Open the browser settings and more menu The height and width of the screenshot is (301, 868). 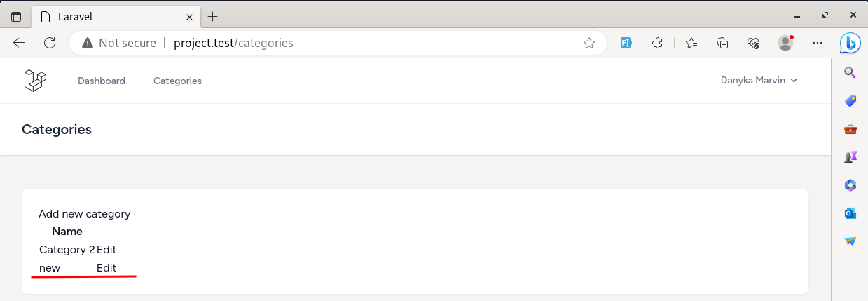pyautogui.click(x=818, y=43)
